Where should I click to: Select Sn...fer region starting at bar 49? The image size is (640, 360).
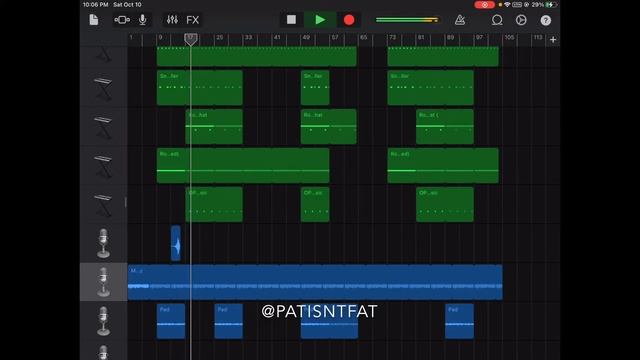[x=315, y=88]
